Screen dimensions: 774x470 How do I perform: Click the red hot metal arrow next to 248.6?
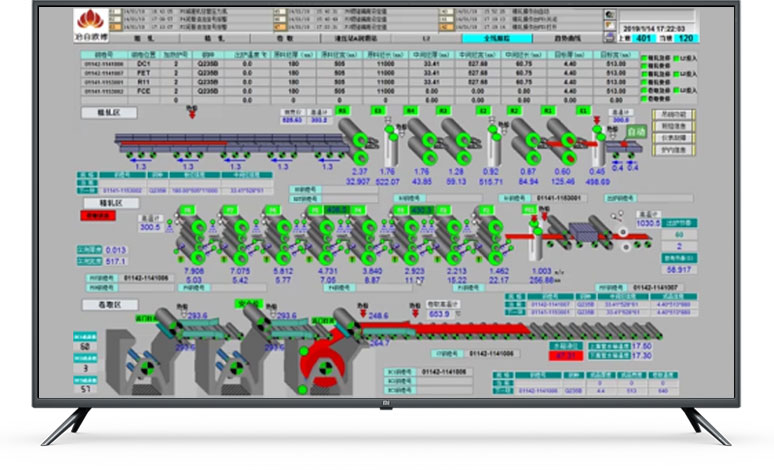363,313
